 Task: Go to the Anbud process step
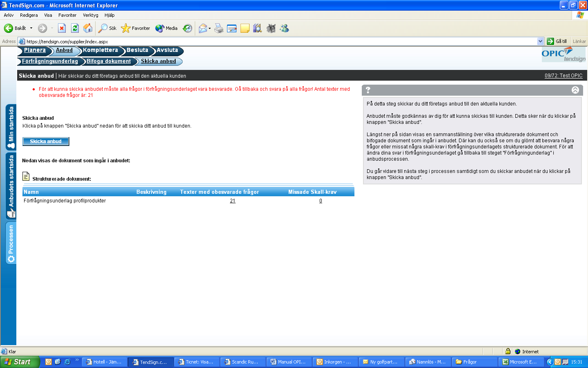(64, 50)
